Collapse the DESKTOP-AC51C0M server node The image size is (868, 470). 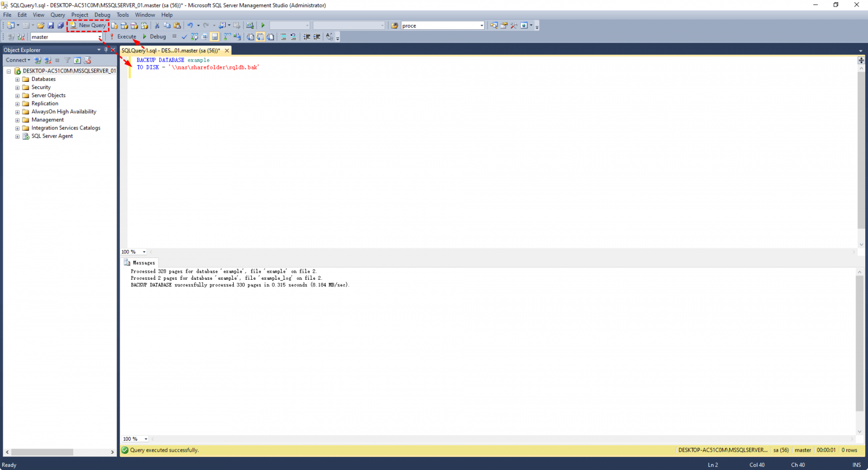click(9, 71)
